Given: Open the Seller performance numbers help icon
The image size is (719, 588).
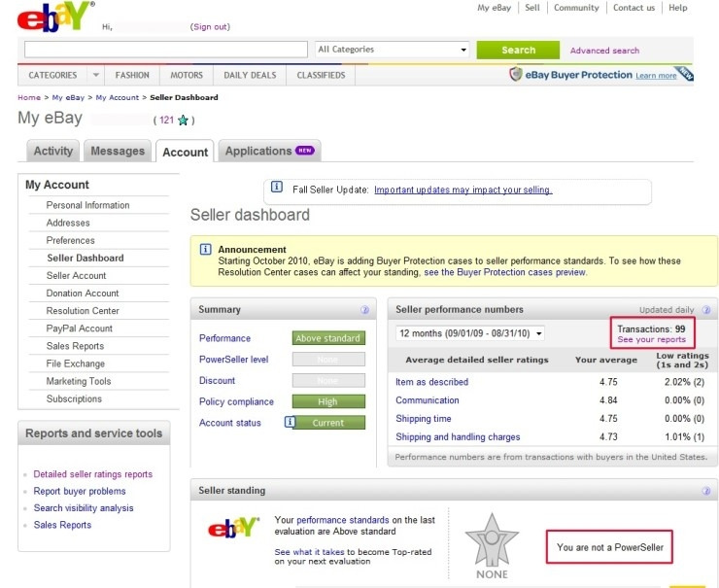Looking at the screenshot, I should 706,310.
